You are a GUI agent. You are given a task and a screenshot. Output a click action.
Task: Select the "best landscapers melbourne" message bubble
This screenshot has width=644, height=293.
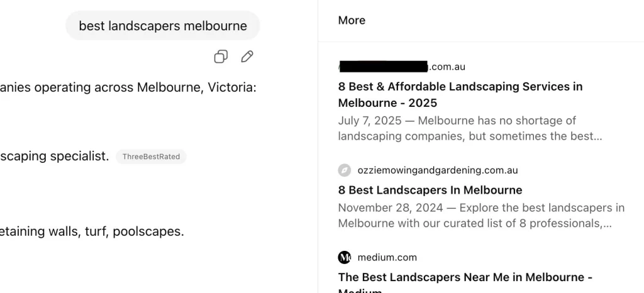click(163, 26)
